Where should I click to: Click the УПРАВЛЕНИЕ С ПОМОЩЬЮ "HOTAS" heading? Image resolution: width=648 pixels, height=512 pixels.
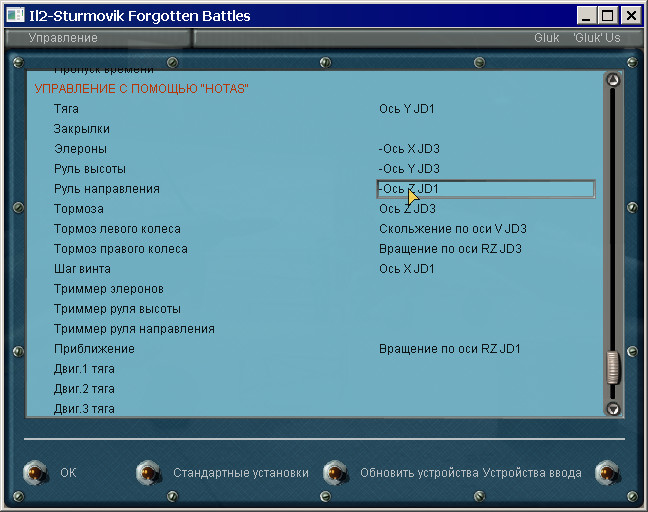point(141,89)
